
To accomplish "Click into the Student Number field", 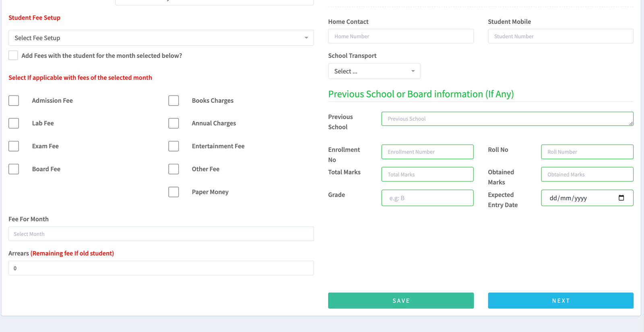I will tap(561, 36).
